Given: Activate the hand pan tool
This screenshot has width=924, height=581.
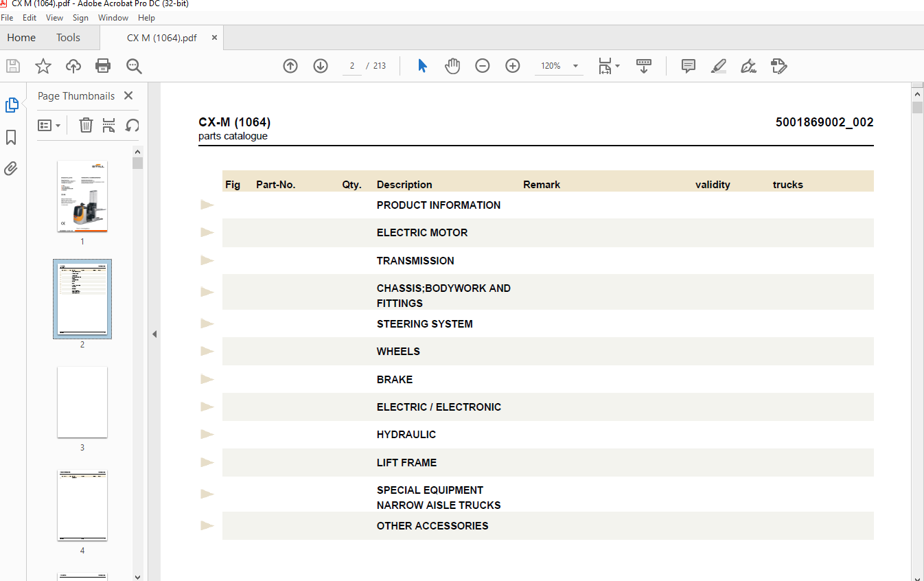Looking at the screenshot, I should [452, 66].
